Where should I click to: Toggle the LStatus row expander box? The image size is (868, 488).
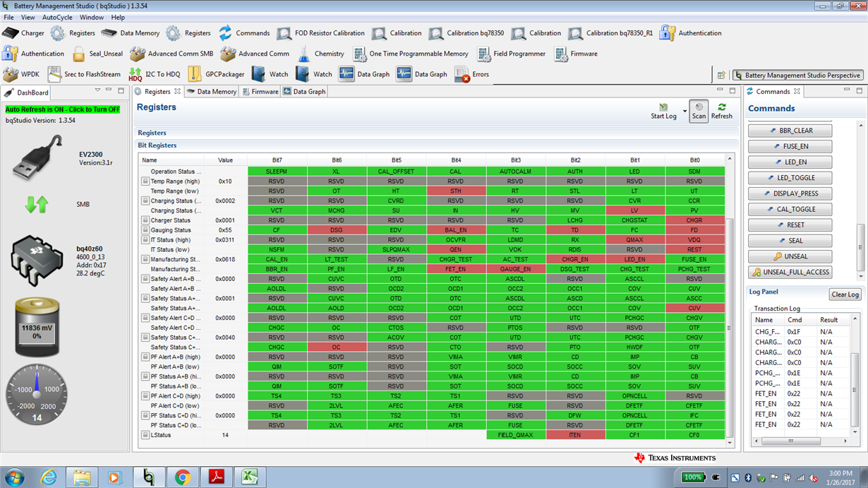pyautogui.click(x=145, y=435)
